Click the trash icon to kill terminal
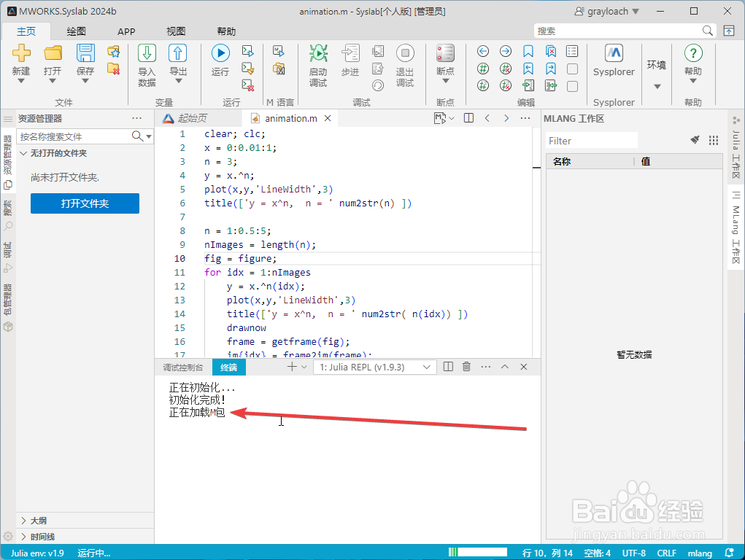Viewport: 745px width, 560px height. (x=466, y=367)
